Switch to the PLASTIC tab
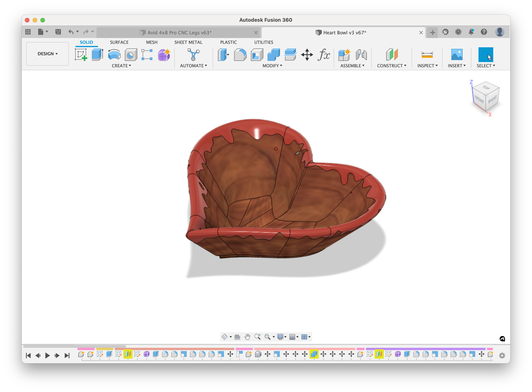This screenshot has width=532, height=392. (228, 42)
